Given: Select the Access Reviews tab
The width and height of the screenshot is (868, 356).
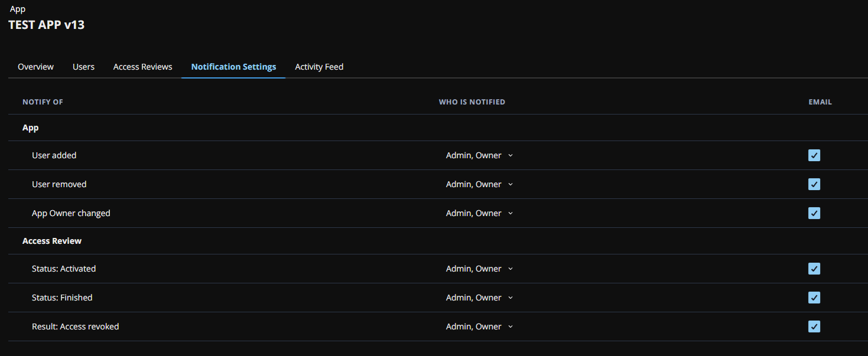Looking at the screenshot, I should tap(142, 67).
